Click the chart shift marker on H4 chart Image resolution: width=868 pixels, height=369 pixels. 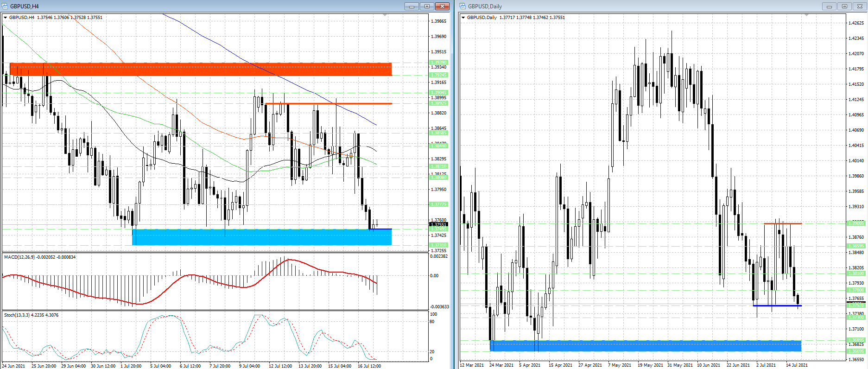point(385,15)
